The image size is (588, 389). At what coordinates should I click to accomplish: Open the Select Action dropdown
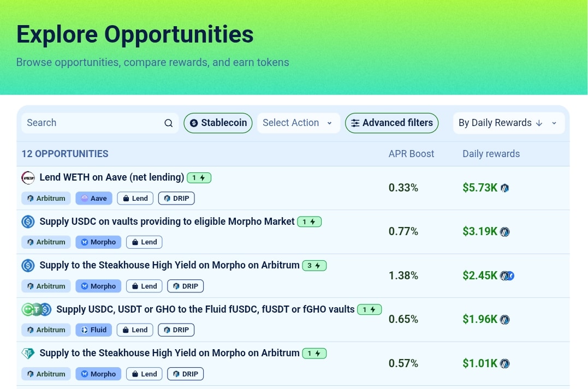(x=299, y=123)
